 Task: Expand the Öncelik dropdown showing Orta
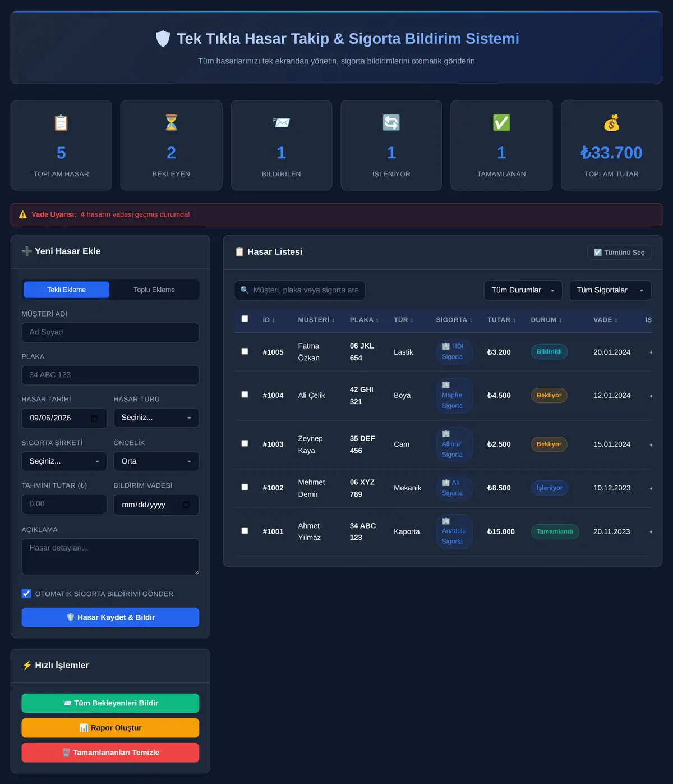pos(156,461)
